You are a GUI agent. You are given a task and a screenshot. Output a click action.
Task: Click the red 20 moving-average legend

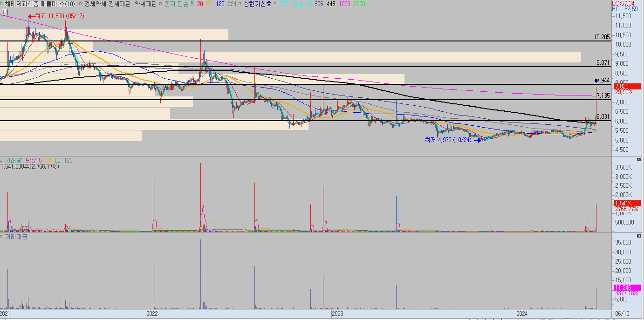[x=199, y=4]
